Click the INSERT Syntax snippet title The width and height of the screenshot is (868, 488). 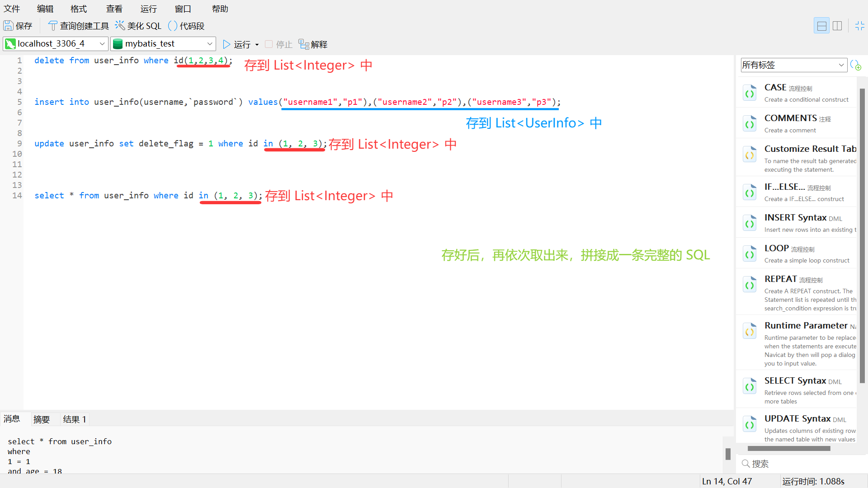point(795,217)
